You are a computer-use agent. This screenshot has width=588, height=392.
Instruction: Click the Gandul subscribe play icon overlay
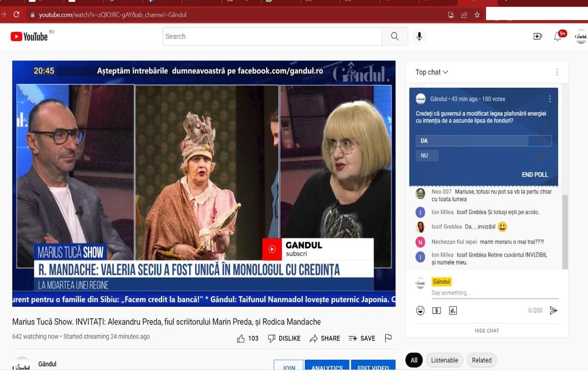[272, 249]
